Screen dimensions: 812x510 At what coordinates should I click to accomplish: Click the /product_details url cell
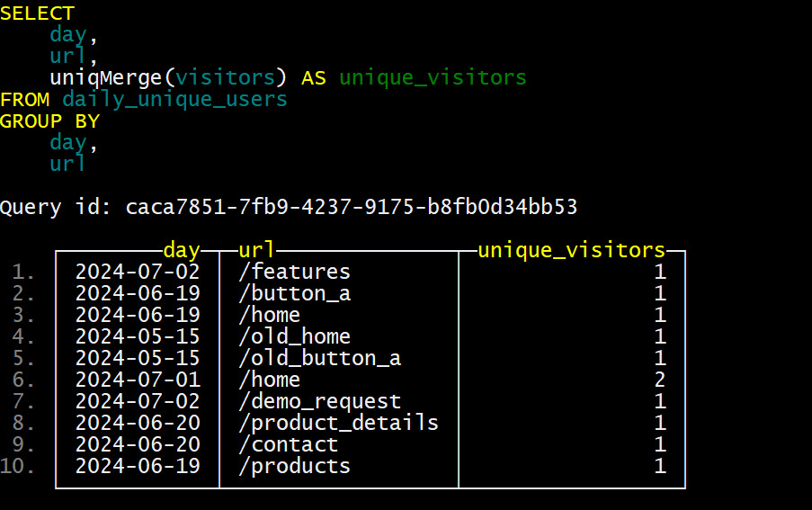pos(338,423)
